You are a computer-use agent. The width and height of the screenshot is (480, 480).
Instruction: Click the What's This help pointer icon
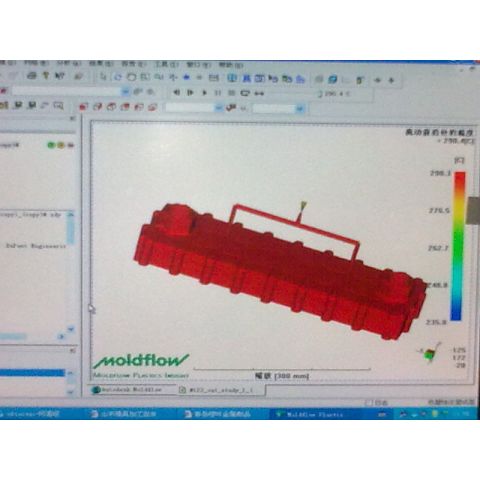60,76
